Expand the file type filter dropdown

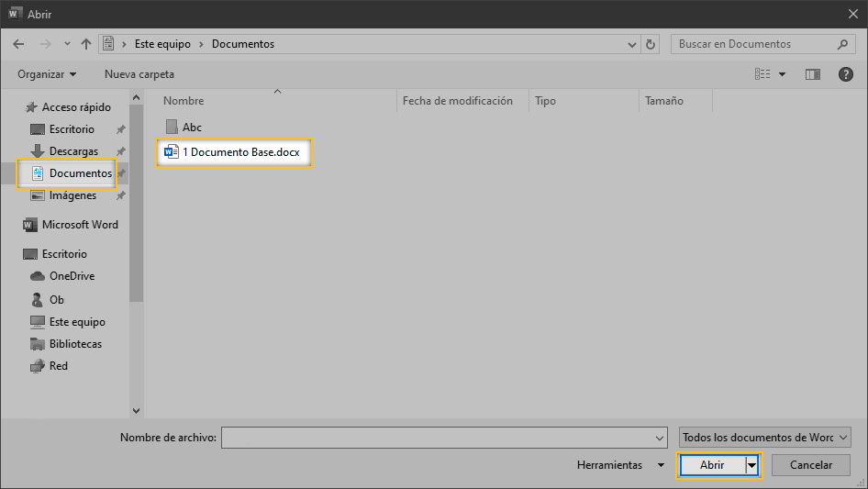tap(765, 438)
